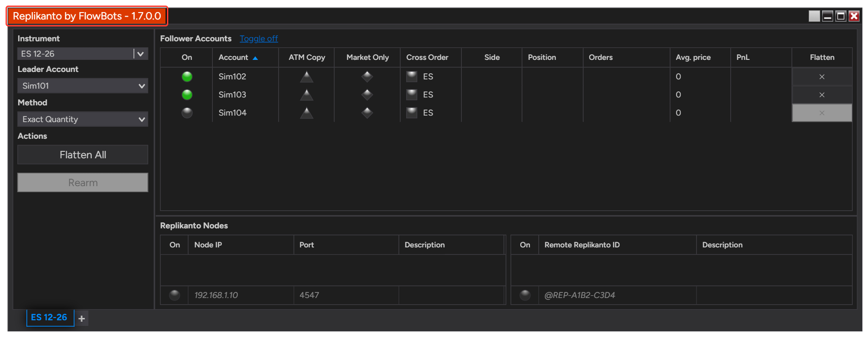
Task: Check Cross Order box for Sim103
Action: (x=412, y=95)
